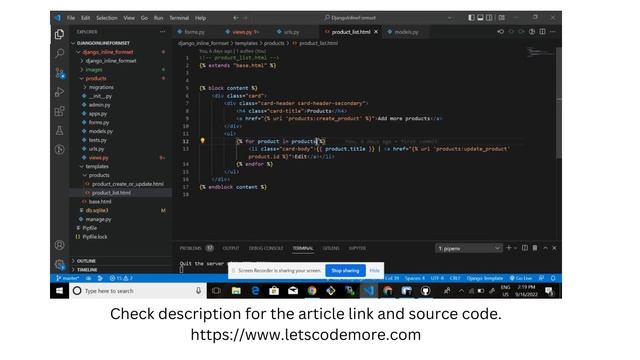The height and width of the screenshot is (360, 640).
Task: Click the lightbulb code action on line 12
Action: tap(202, 140)
